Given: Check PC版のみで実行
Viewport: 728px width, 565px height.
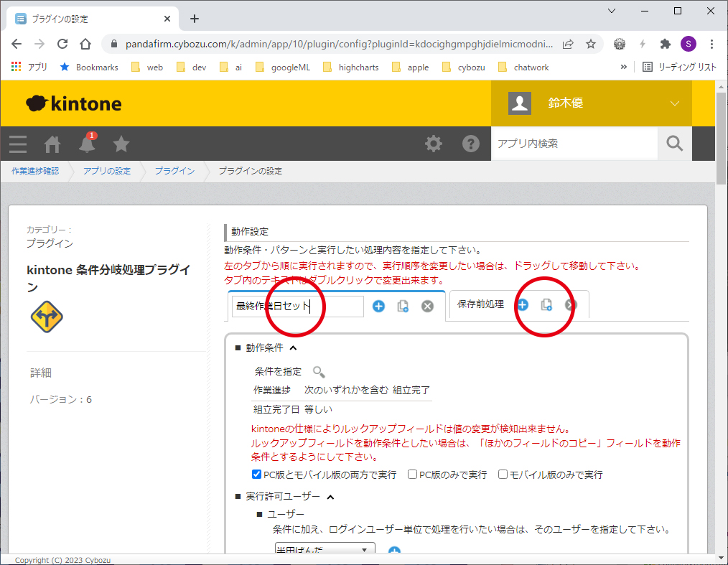Looking at the screenshot, I should 412,475.
